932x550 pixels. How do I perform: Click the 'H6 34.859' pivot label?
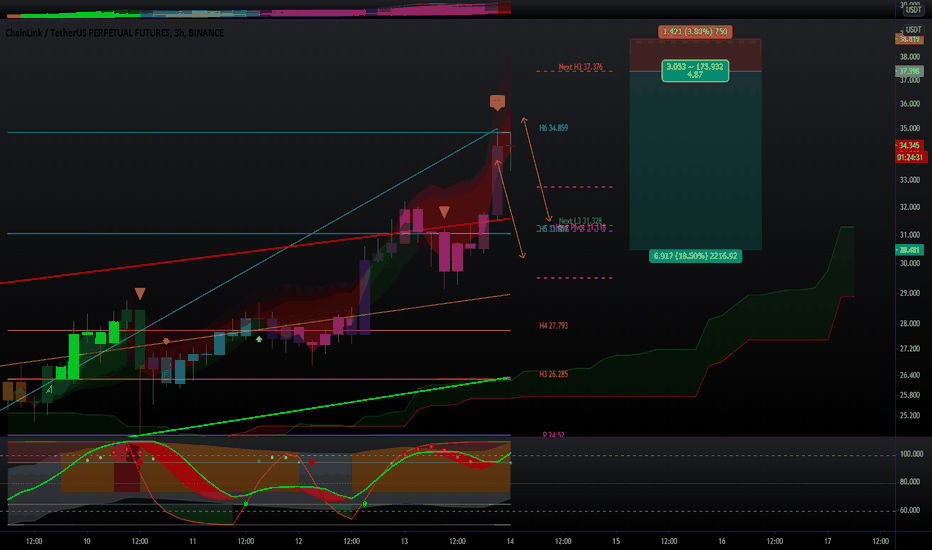pyautogui.click(x=553, y=128)
